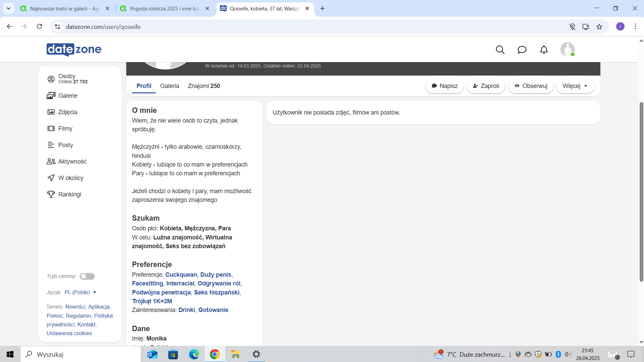Open Rankingi trophy item
This screenshot has height=362, width=644.
click(x=70, y=194)
